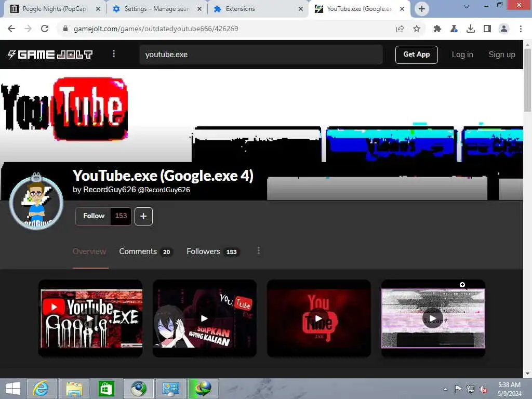
Task: Open the game page tabs more-options dots
Action: click(259, 251)
